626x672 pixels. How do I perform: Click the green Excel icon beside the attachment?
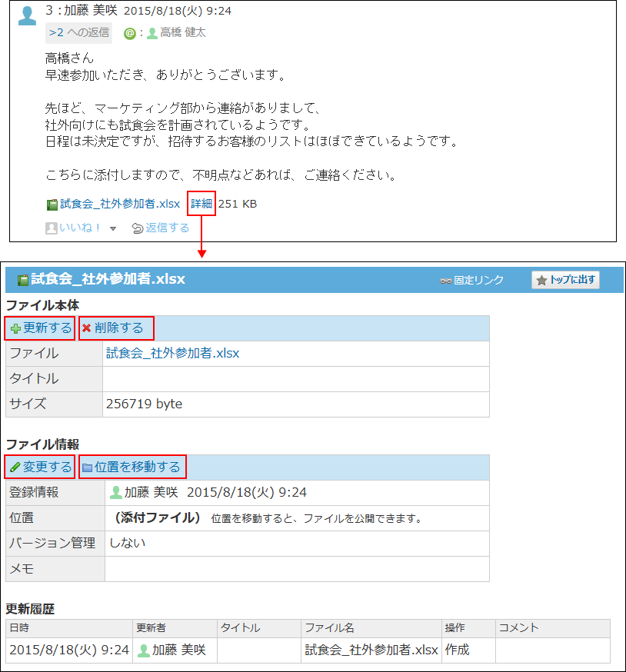52,205
